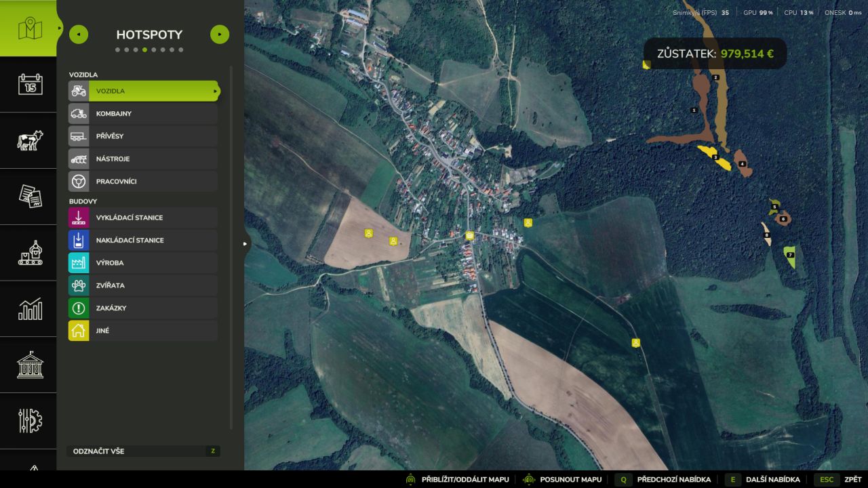Open the animals cow icon page
868x488 pixels.
point(30,140)
